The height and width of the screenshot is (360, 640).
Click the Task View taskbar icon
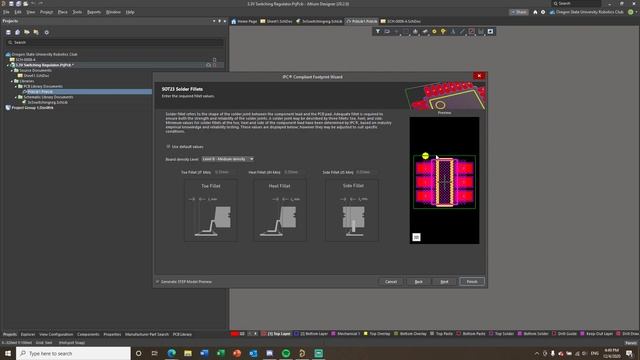(155, 353)
